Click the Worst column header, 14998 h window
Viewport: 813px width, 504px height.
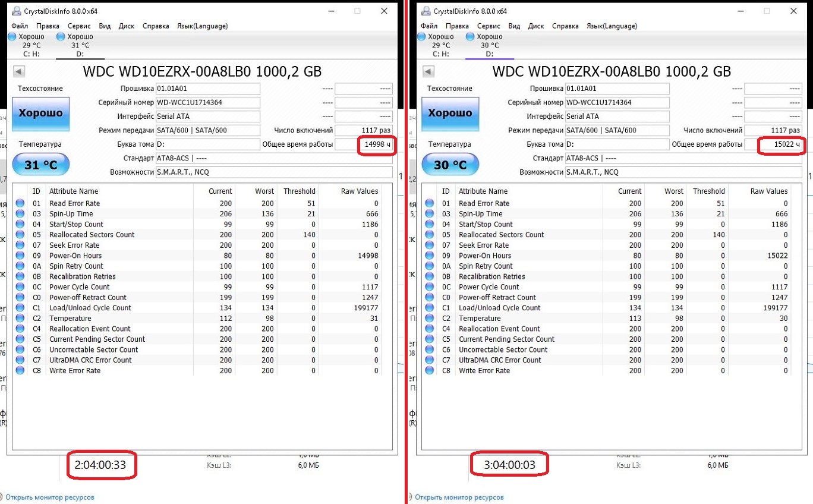click(264, 191)
